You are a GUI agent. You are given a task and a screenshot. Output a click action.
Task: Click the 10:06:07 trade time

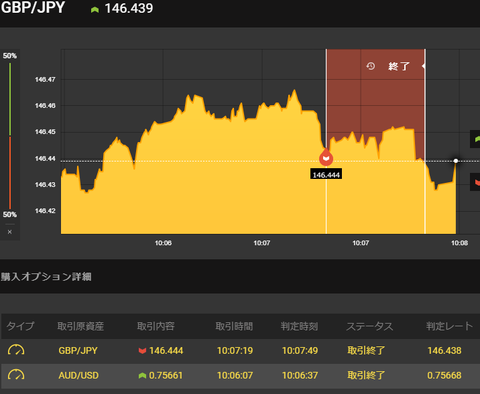pyautogui.click(x=235, y=376)
